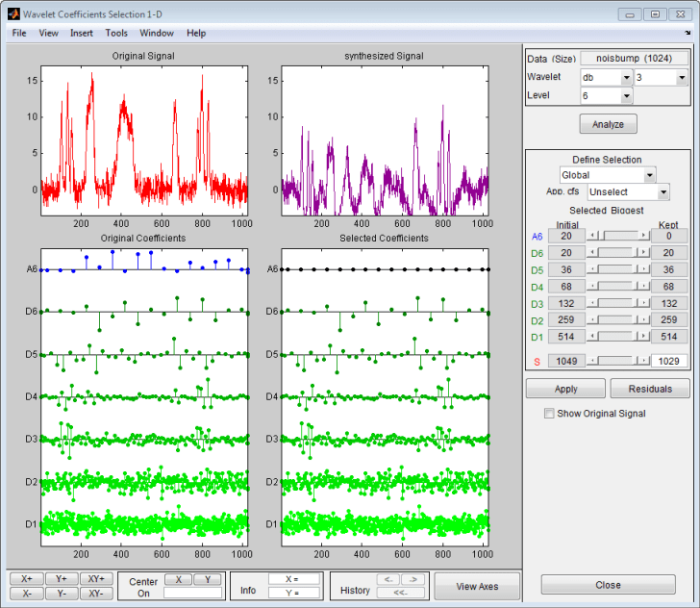Enable the Show Original Signal checkbox
This screenshot has height=608, width=700.
549,414
